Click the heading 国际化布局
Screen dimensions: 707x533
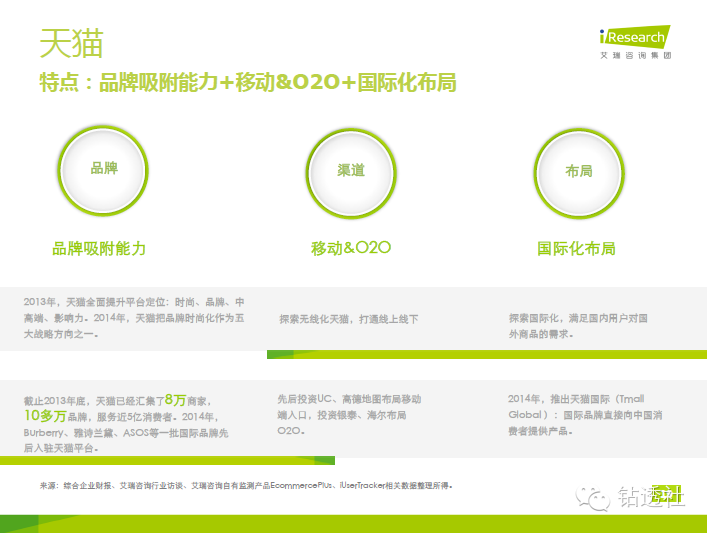(576, 248)
